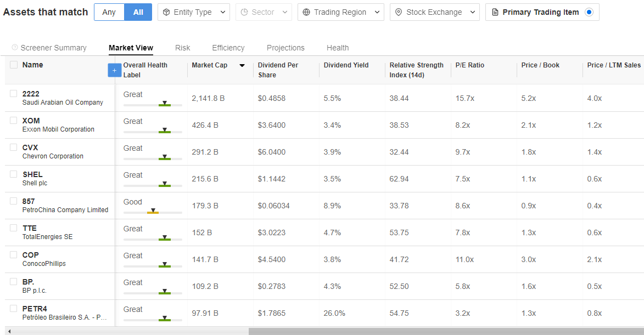Expand the Stock Exchange dropdown

(x=434, y=12)
